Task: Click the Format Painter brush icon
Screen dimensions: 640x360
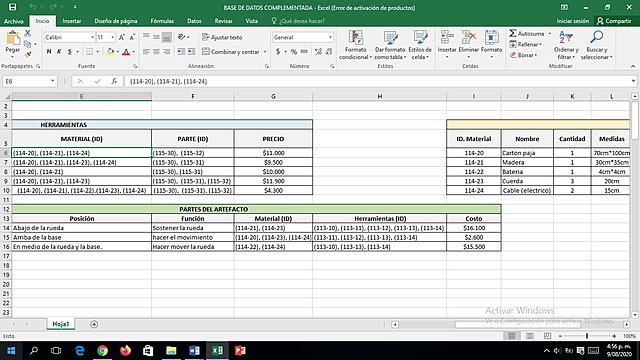Action: click(28, 54)
